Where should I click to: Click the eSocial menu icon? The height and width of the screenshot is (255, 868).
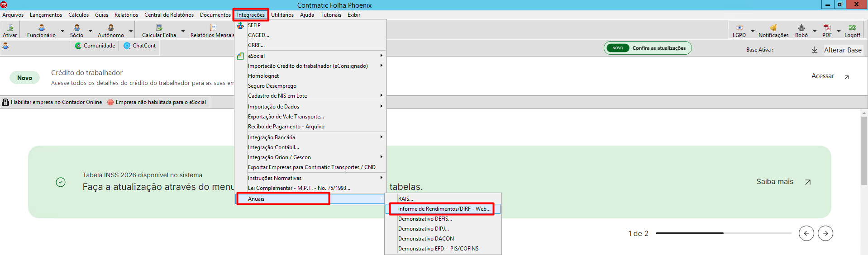240,56
